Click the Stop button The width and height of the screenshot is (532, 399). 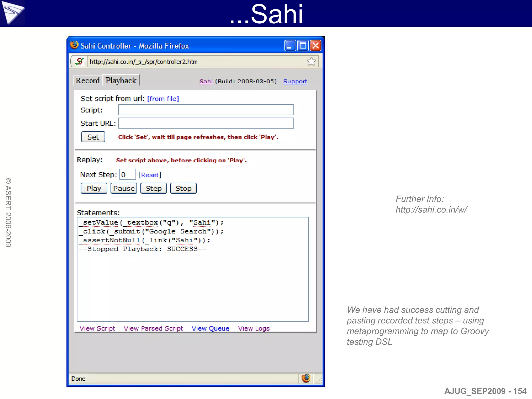click(183, 188)
